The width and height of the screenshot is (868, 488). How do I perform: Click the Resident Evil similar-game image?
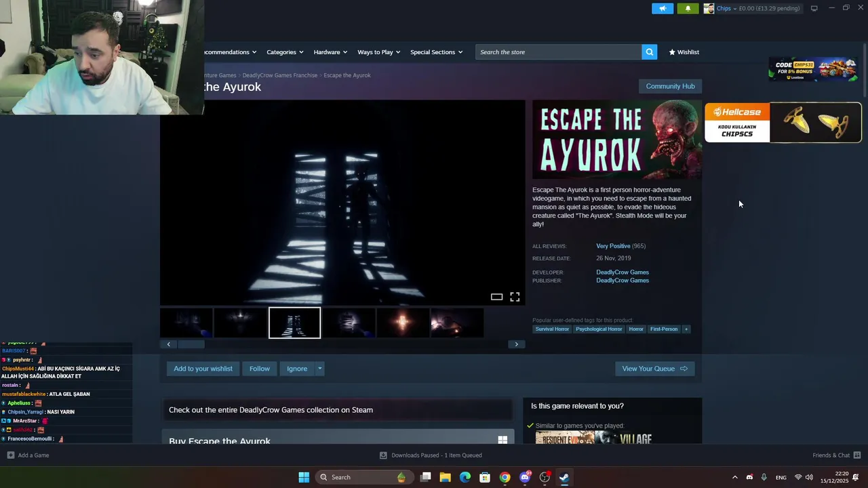pyautogui.click(x=565, y=439)
